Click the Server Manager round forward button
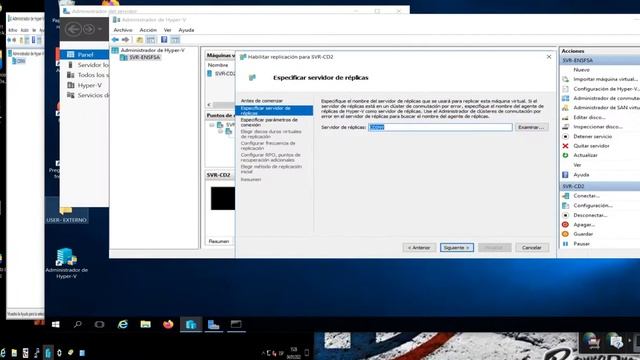 pos(88,29)
